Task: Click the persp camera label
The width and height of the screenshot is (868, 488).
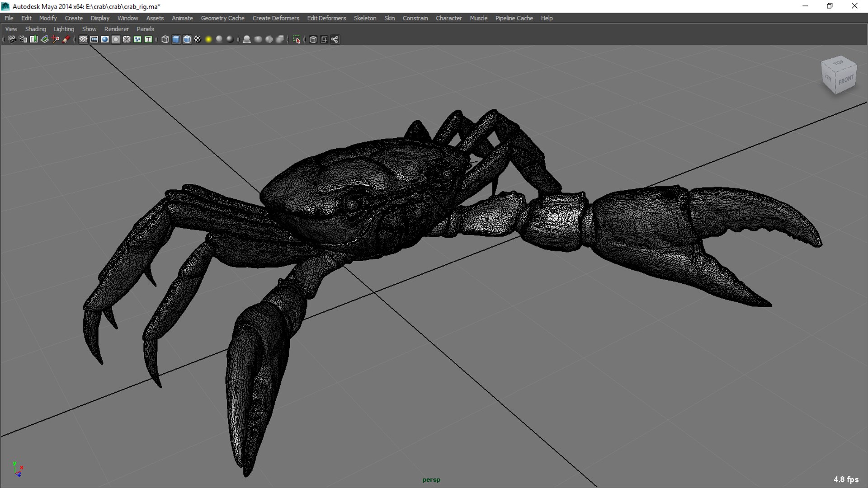Action: coord(431,479)
